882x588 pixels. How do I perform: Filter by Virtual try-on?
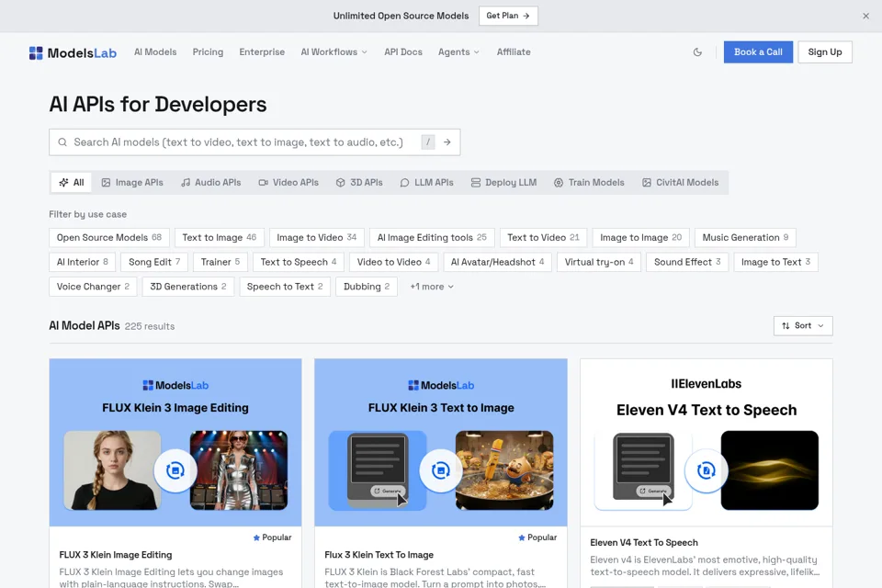click(x=599, y=262)
